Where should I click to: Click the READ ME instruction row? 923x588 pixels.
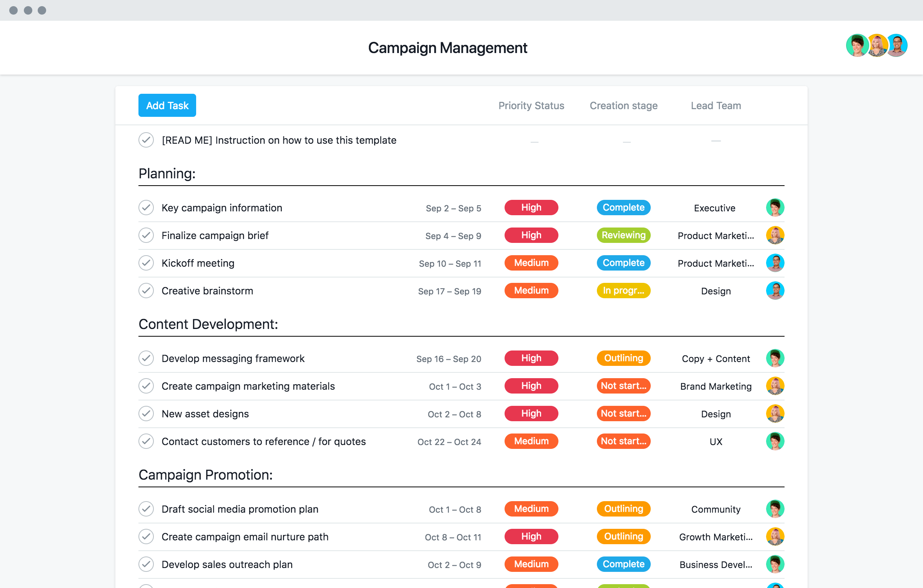278,140
